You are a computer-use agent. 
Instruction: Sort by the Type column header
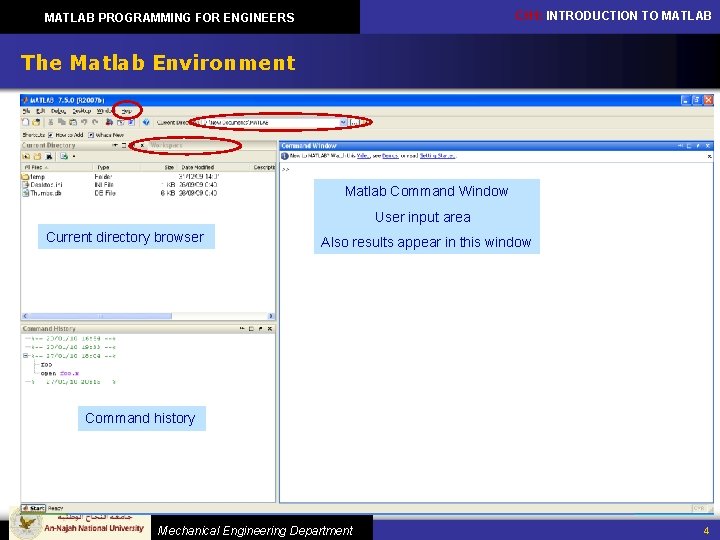117,168
